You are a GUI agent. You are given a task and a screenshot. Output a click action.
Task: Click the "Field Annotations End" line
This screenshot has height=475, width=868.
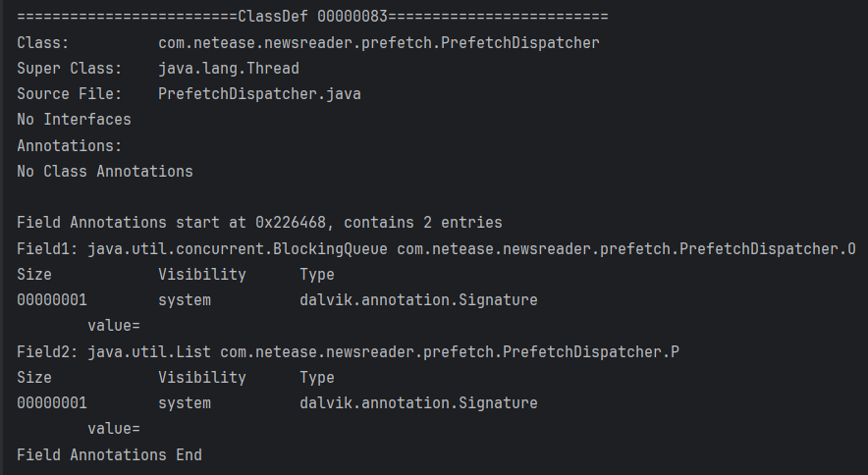tap(109, 454)
